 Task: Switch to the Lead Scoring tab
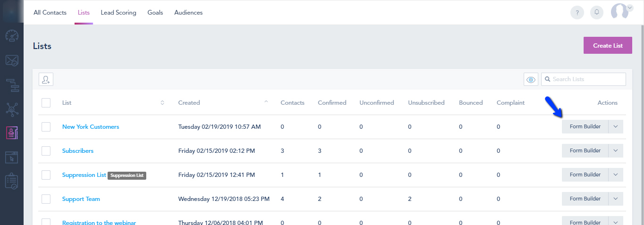pyautogui.click(x=118, y=13)
